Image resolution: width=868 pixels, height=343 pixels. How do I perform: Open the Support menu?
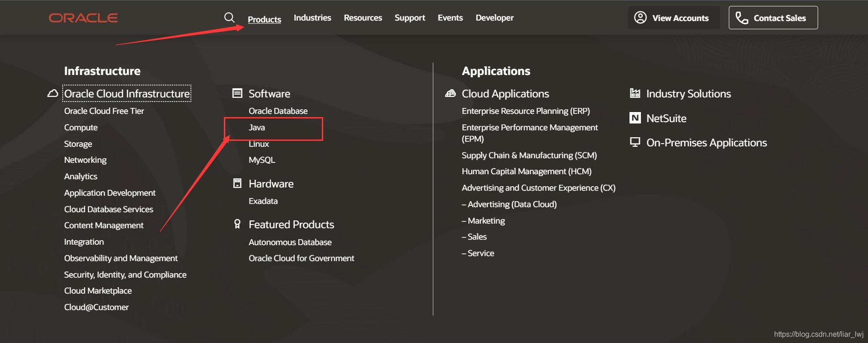[410, 18]
